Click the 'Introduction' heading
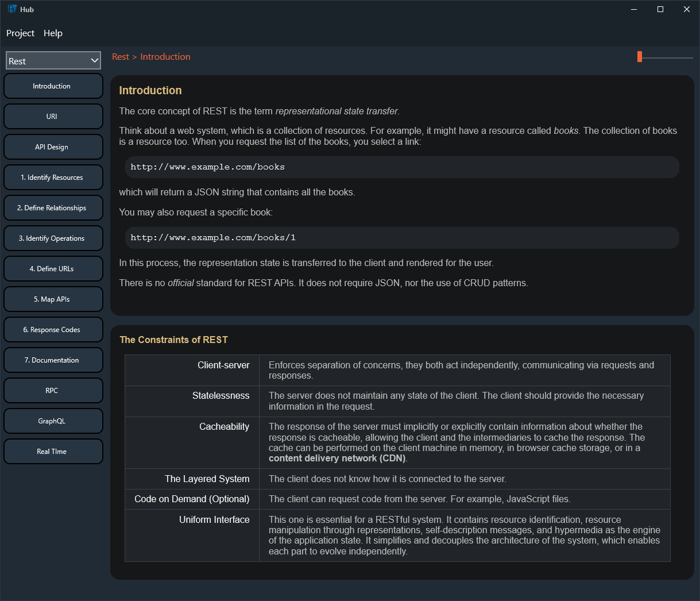The image size is (700, 601). (x=150, y=90)
